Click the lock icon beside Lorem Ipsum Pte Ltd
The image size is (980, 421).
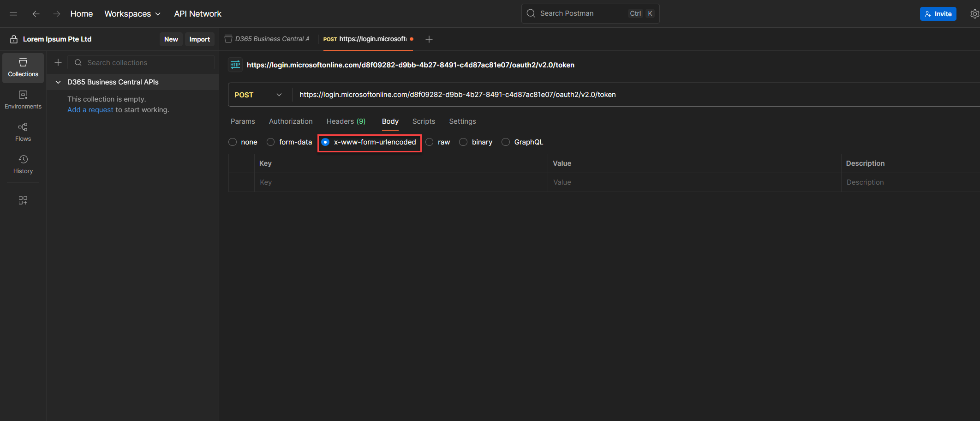14,39
